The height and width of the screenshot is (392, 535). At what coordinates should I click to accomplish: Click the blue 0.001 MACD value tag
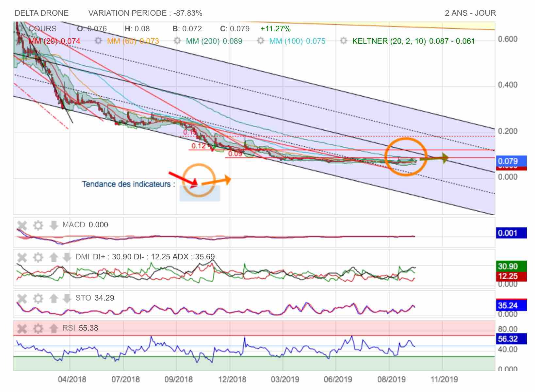(511, 233)
